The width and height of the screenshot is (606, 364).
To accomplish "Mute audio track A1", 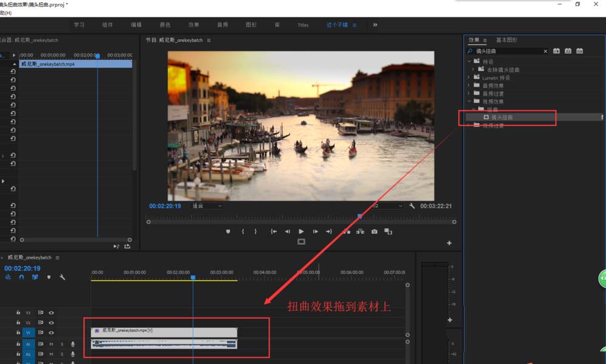I will (x=52, y=344).
